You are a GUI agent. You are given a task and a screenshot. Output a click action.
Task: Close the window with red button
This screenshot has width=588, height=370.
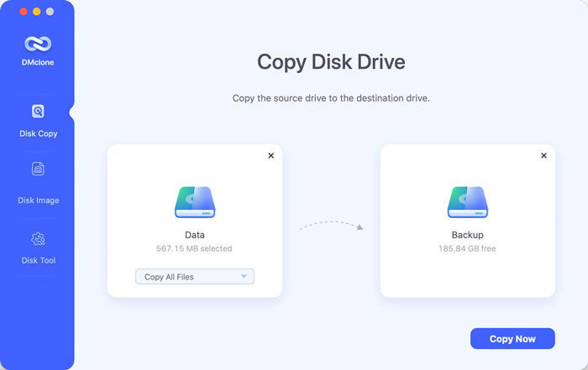click(24, 12)
